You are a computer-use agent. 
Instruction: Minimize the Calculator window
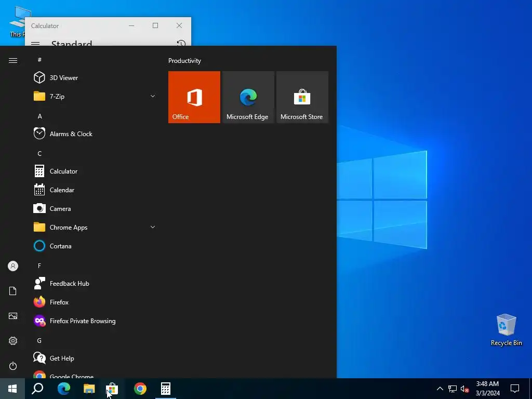tap(131, 25)
